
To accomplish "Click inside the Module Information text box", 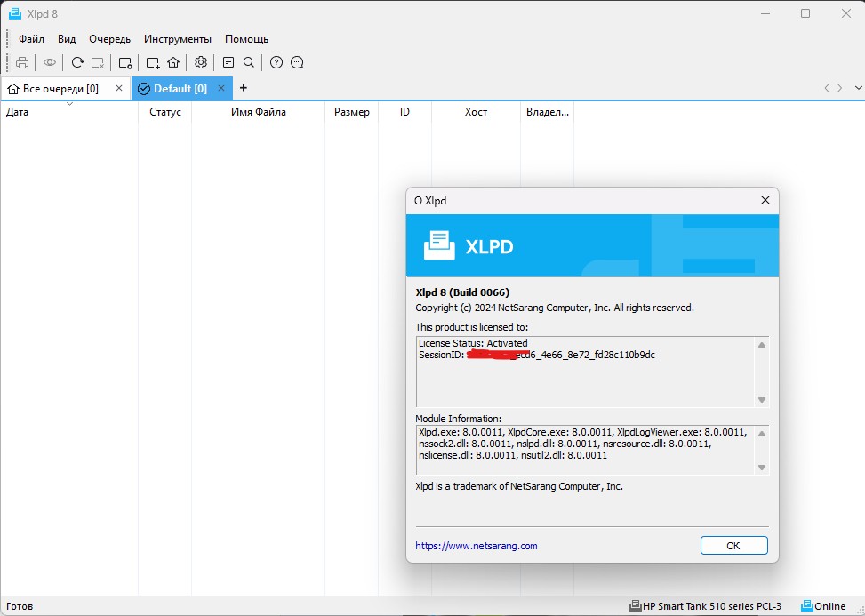I will coord(585,450).
